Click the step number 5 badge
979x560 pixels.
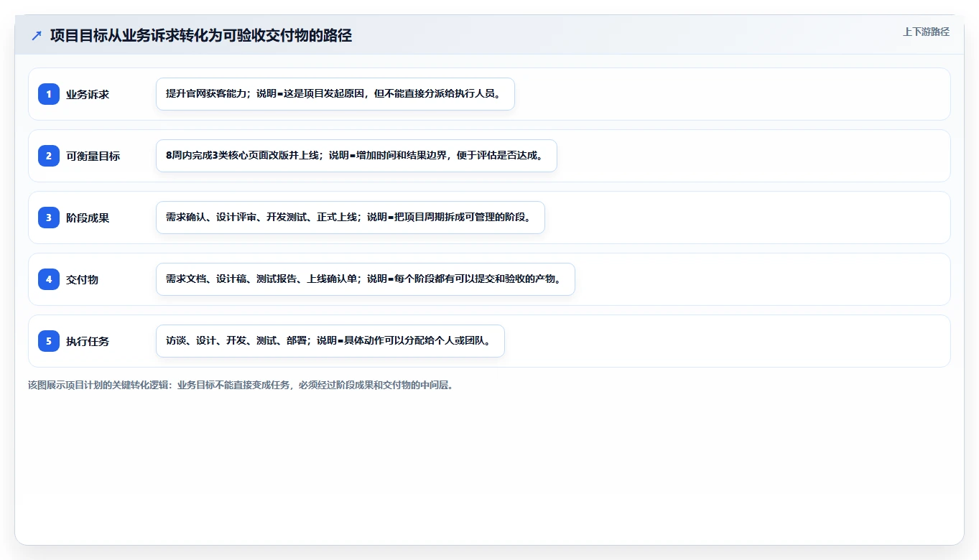49,341
